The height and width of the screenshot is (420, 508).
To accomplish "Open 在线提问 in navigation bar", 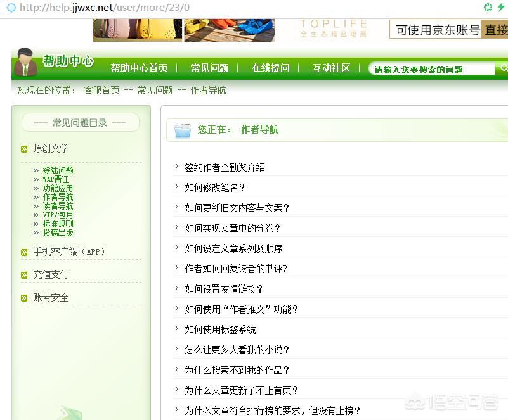I will pos(271,68).
